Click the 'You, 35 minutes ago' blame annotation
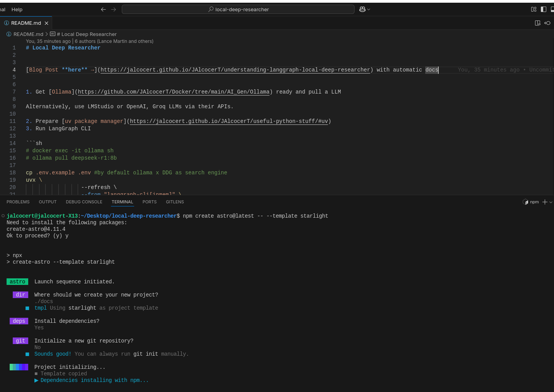The image size is (554, 392). point(48,41)
